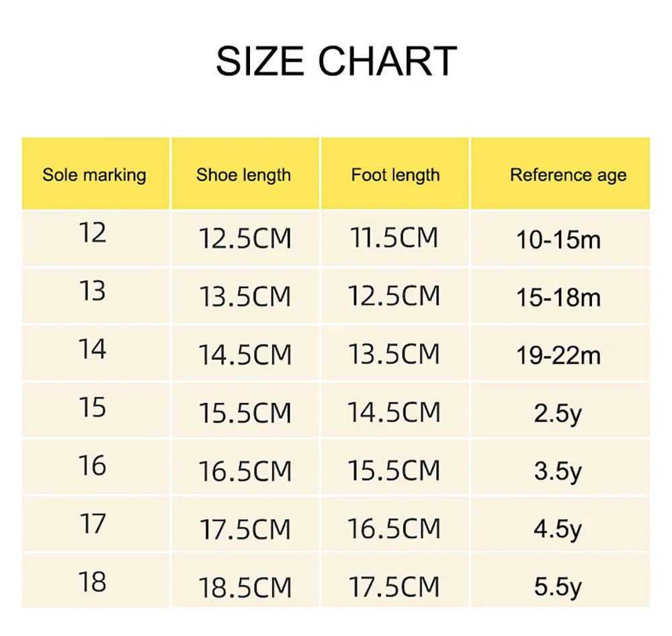This screenshot has width=672, height=636.
Task: Click the 19-22m reference age cell
Action: [x=558, y=355]
